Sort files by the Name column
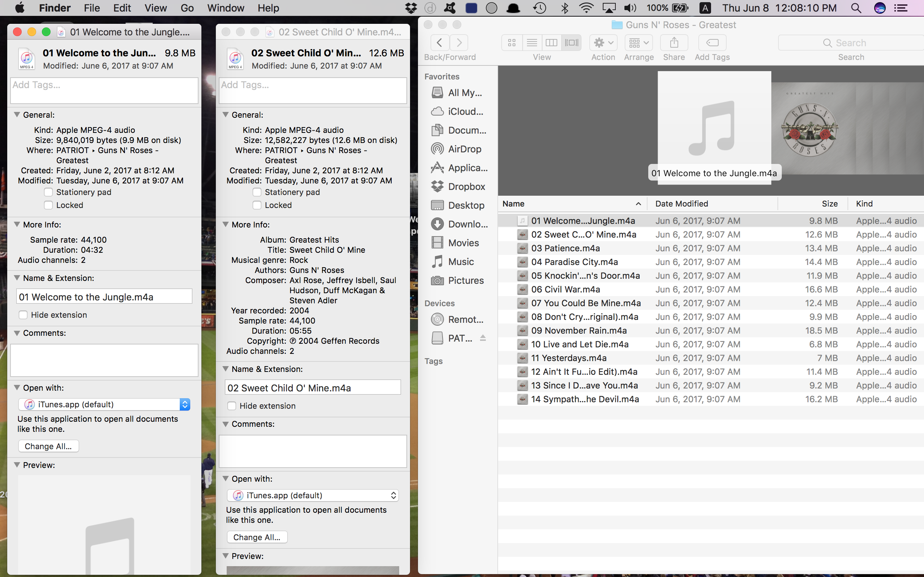924x577 pixels. pyautogui.click(x=572, y=204)
